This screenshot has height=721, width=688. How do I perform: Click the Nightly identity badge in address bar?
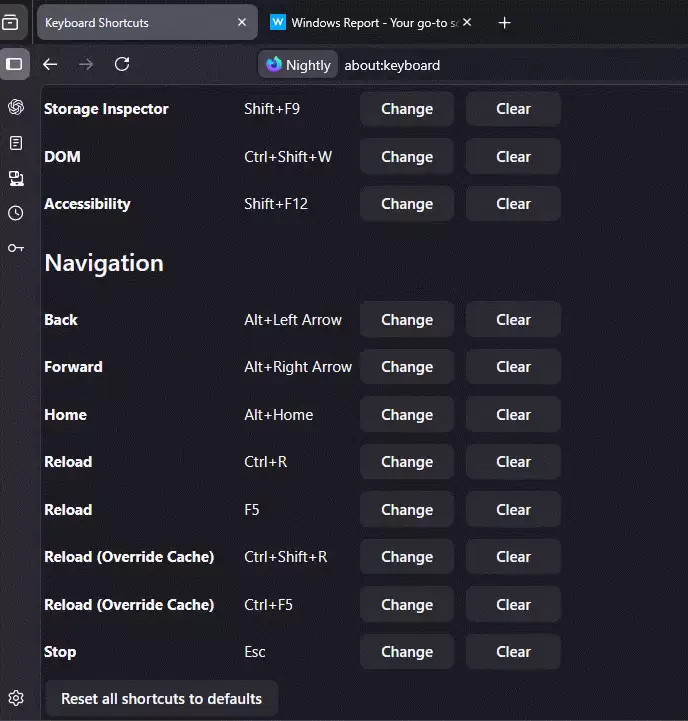tap(298, 65)
